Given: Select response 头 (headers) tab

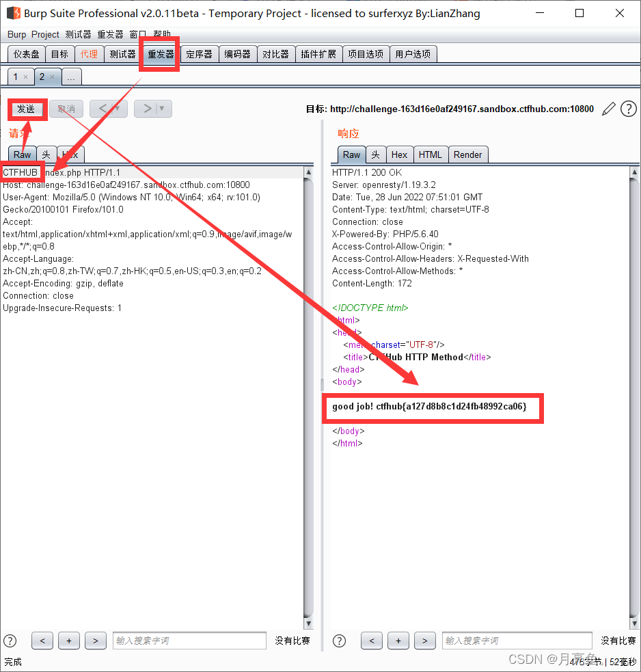Looking at the screenshot, I should 376,154.
